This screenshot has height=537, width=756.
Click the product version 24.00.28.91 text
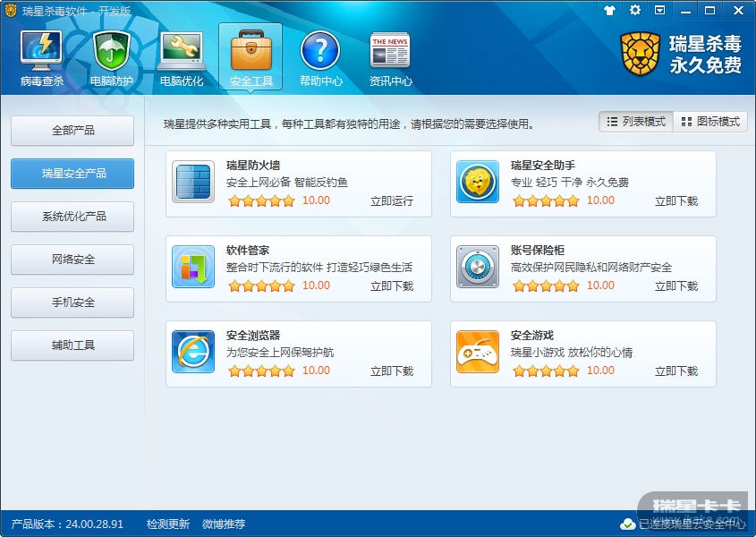coord(67,524)
